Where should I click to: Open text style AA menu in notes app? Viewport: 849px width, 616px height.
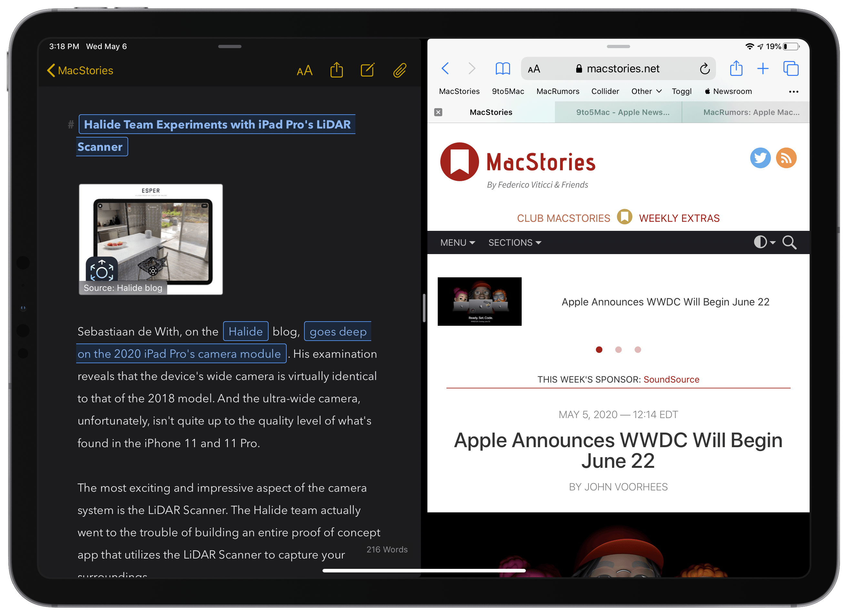click(304, 70)
